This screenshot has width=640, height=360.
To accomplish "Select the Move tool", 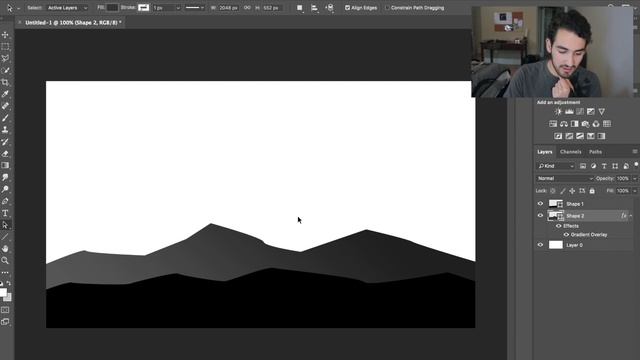I will pyautogui.click(x=5, y=35).
